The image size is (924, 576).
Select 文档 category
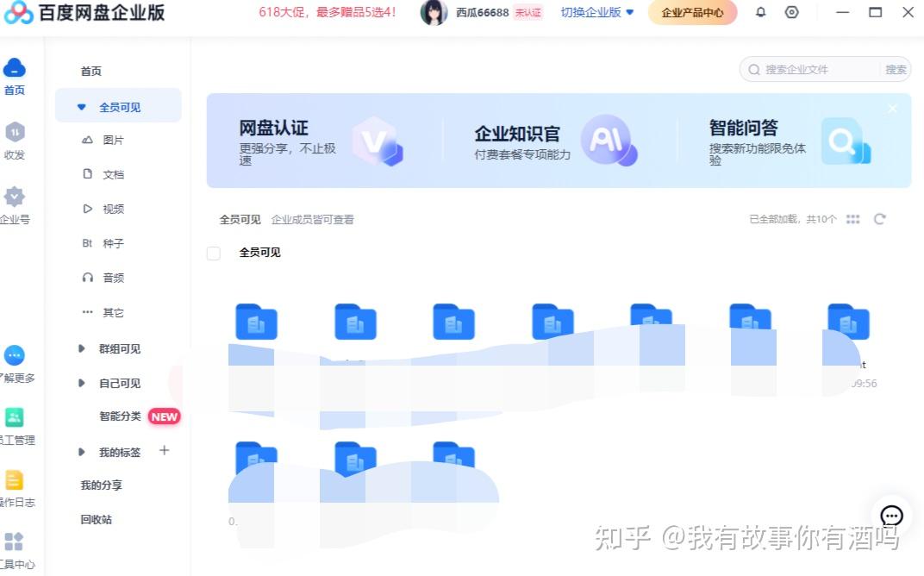113,174
